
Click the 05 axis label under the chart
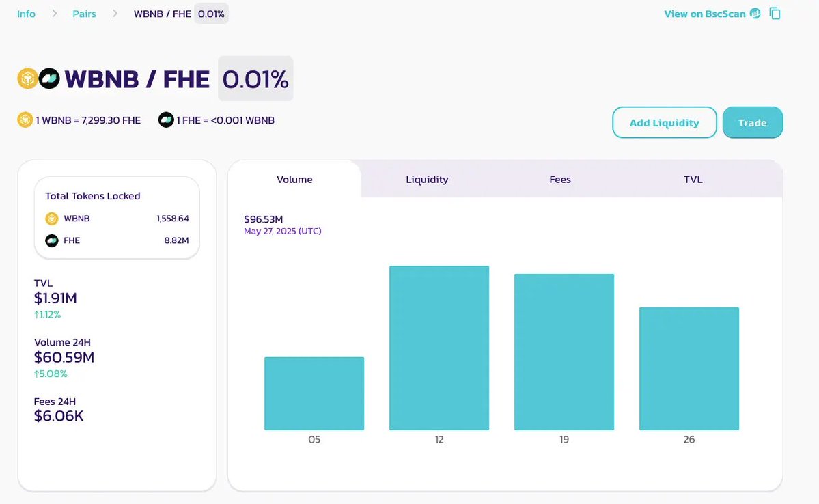tap(314, 439)
